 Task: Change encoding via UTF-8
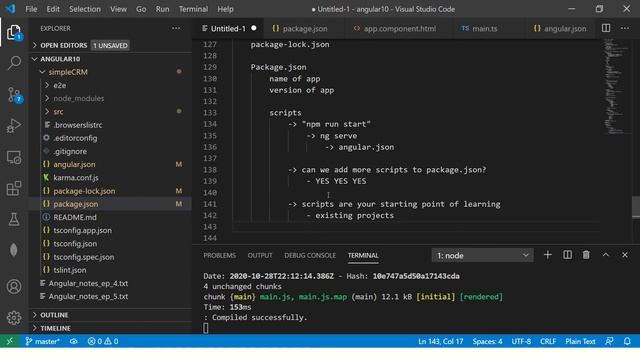tap(521, 341)
